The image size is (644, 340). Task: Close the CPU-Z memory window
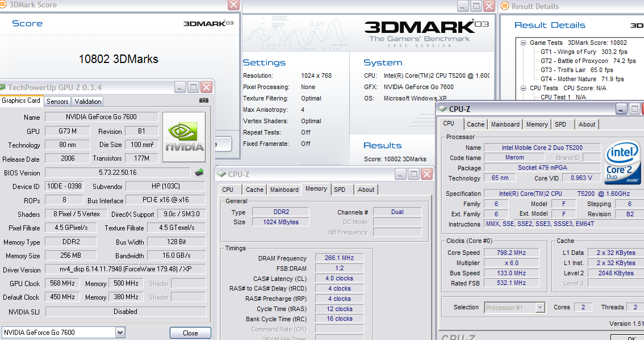click(426, 174)
